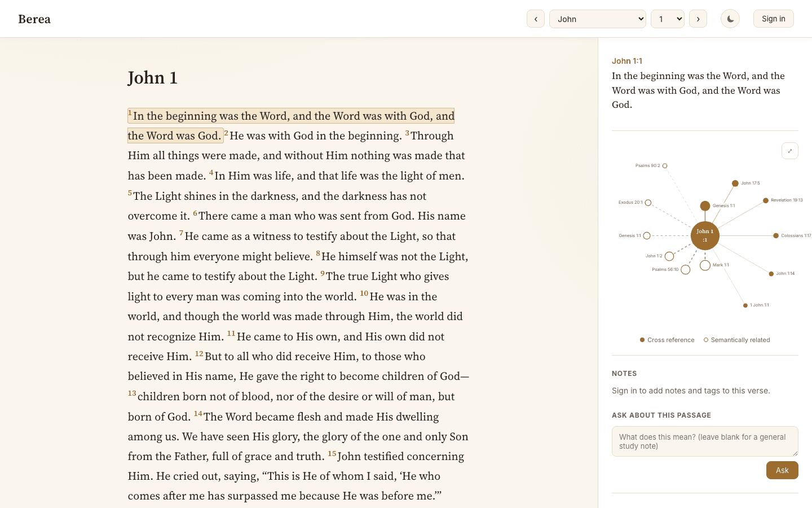Click the 'John 1:1' side panel reference label
The height and width of the screenshot is (508, 812).
(x=627, y=61)
